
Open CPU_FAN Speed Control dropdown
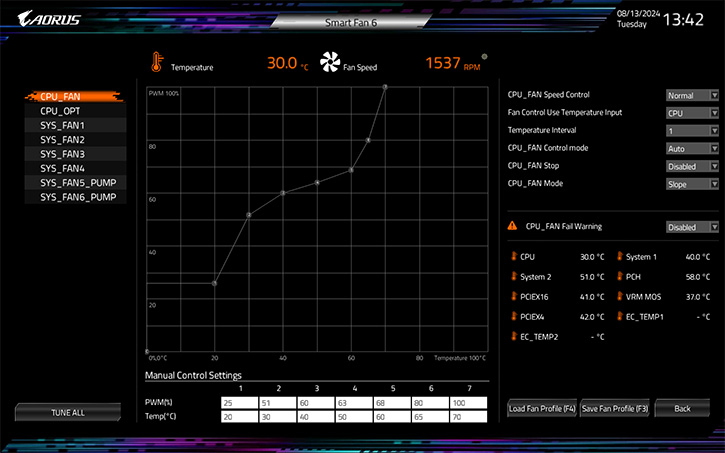(x=692, y=95)
